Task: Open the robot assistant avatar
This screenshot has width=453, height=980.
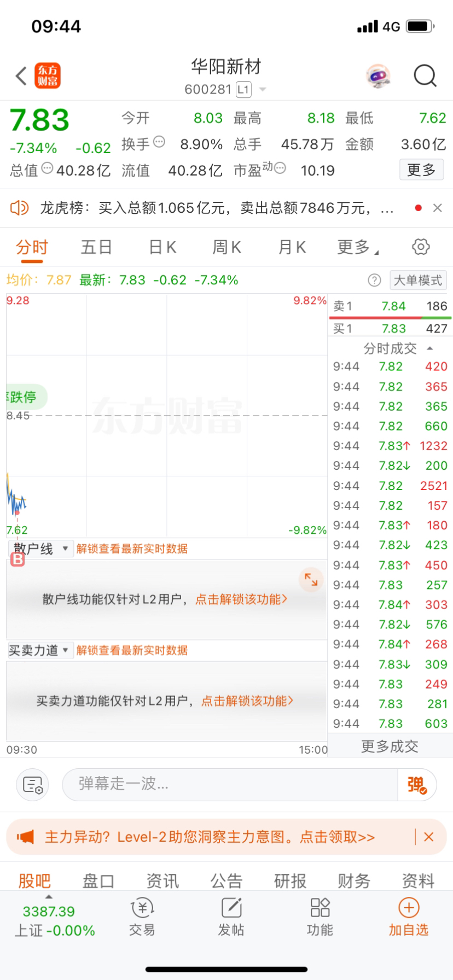Action: click(378, 76)
